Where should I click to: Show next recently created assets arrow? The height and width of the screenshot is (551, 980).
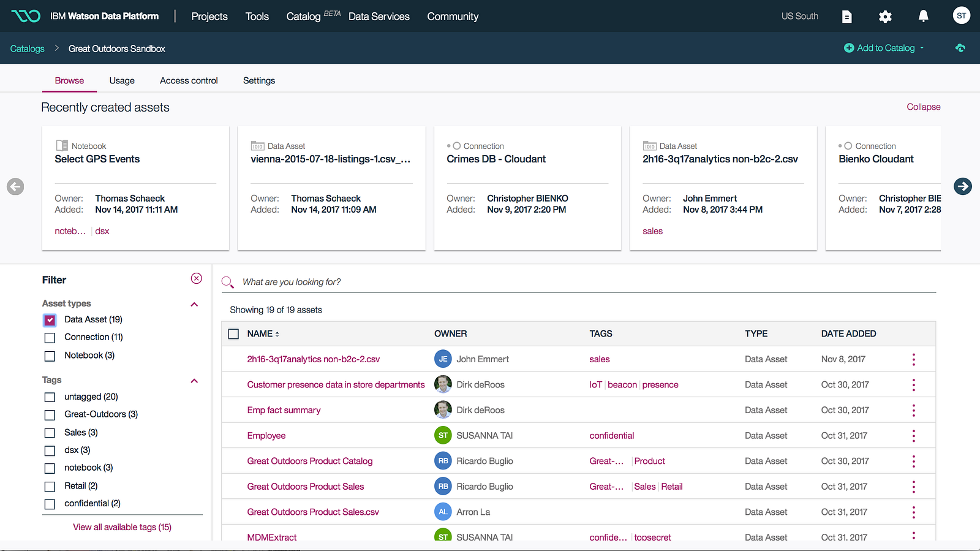[x=962, y=186]
